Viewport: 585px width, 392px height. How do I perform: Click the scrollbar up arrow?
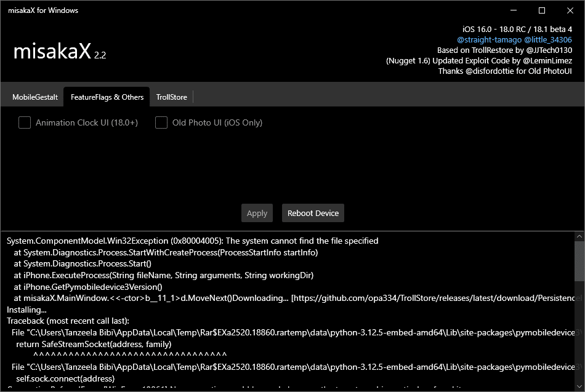pyautogui.click(x=579, y=236)
